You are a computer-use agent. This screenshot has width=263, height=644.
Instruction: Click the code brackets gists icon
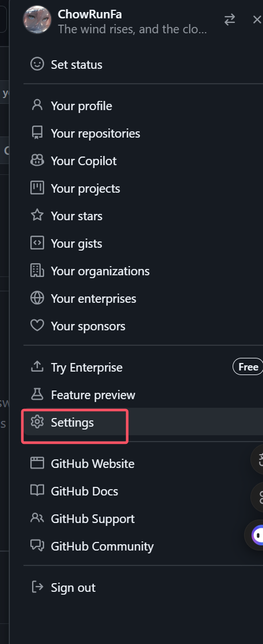[x=37, y=243]
